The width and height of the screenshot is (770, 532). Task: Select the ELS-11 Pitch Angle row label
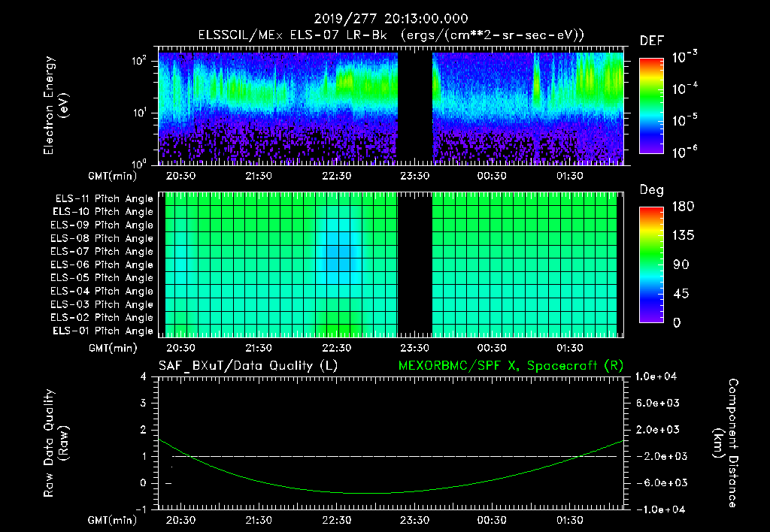coord(104,199)
